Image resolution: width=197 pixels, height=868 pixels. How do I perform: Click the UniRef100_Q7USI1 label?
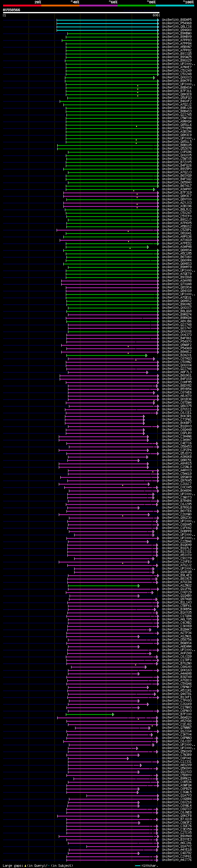[177, 409]
